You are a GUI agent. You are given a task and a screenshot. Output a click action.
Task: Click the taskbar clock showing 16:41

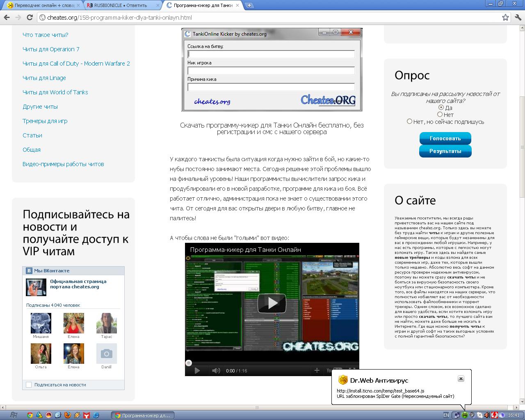tap(514, 415)
